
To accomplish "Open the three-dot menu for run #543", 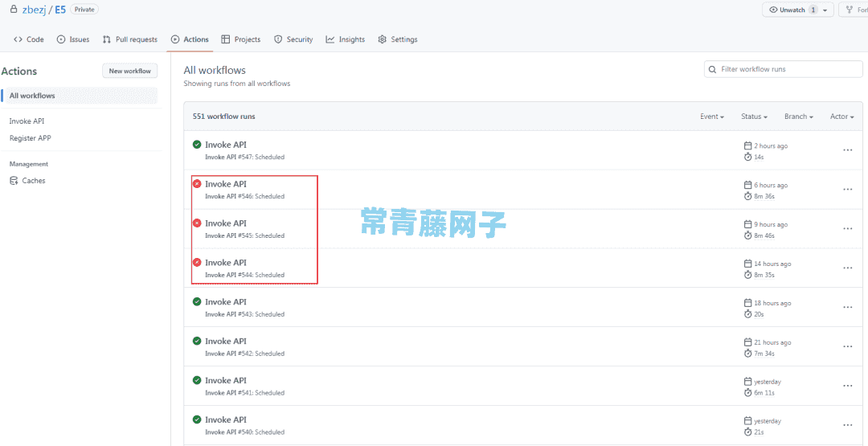I will (x=848, y=307).
